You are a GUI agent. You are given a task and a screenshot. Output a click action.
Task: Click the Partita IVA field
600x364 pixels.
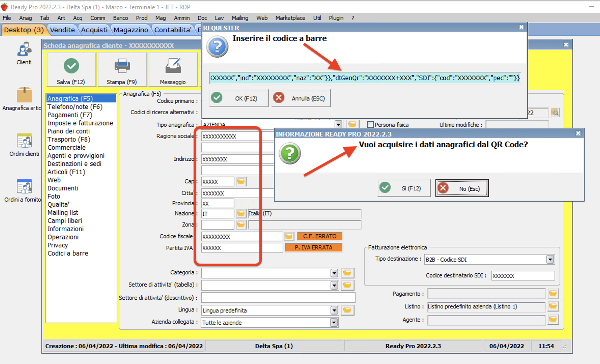point(242,248)
